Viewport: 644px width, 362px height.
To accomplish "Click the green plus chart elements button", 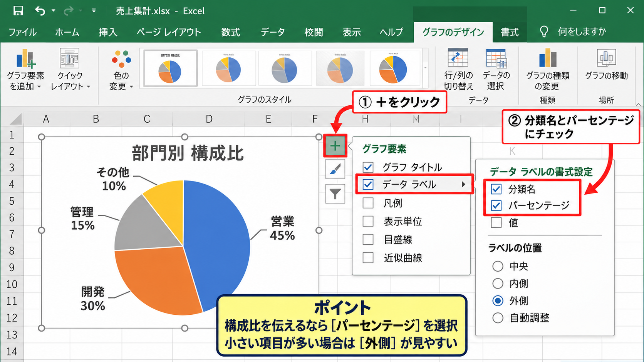I will 335,146.
